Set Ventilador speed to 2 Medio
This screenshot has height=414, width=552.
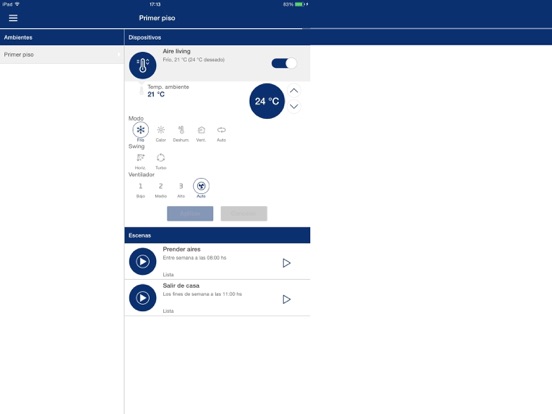pos(161,186)
